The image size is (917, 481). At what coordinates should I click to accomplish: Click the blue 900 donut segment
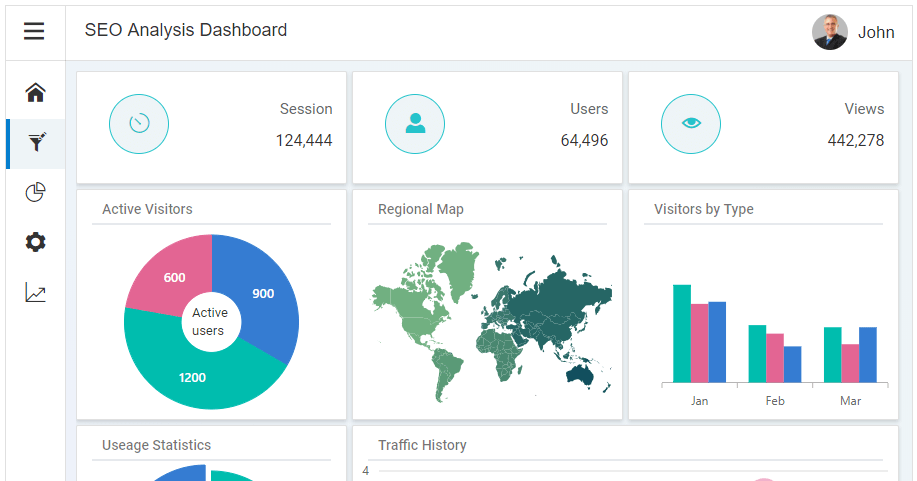pyautogui.click(x=263, y=293)
